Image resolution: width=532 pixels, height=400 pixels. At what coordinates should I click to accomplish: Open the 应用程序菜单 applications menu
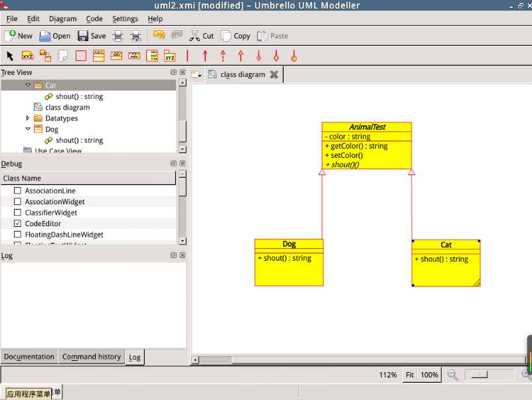[x=29, y=393]
